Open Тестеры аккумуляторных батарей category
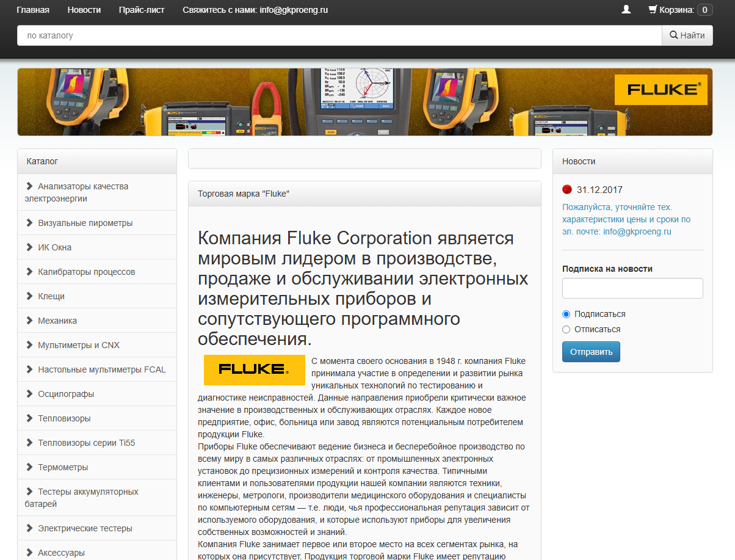The width and height of the screenshot is (735, 560). point(97,498)
